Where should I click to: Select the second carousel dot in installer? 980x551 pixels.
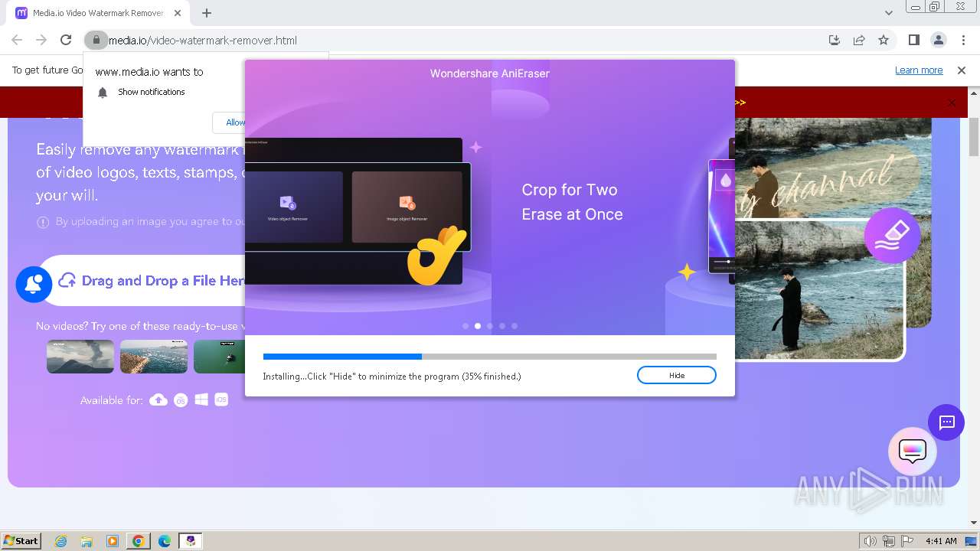pos(478,326)
